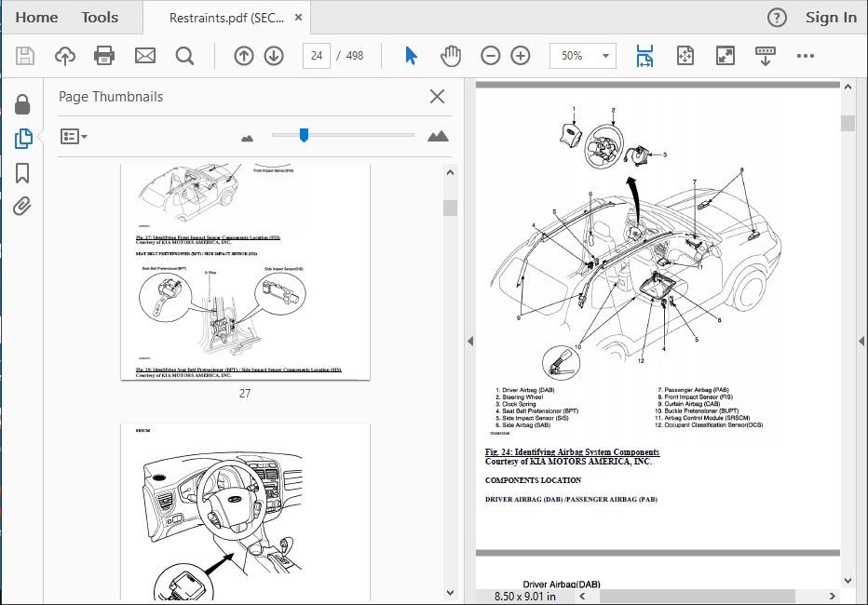Image resolution: width=868 pixels, height=605 pixels.
Task: Click the zoom in plus icon
Action: coord(521,56)
